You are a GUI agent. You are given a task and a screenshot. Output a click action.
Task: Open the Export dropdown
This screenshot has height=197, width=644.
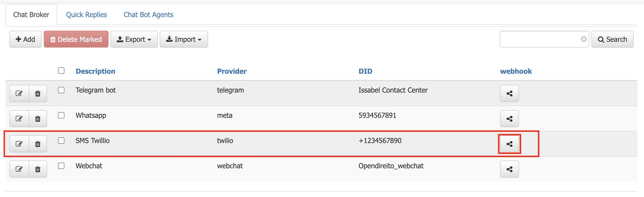click(x=134, y=39)
